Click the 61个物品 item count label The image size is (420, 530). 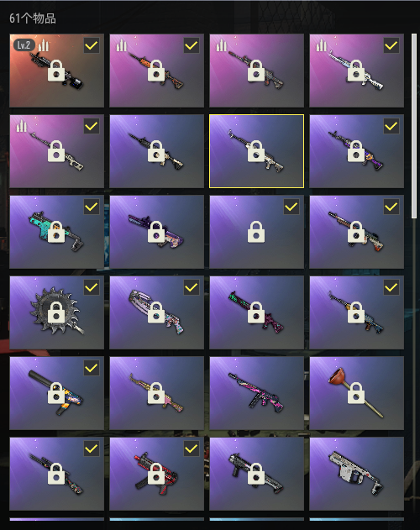click(x=33, y=18)
